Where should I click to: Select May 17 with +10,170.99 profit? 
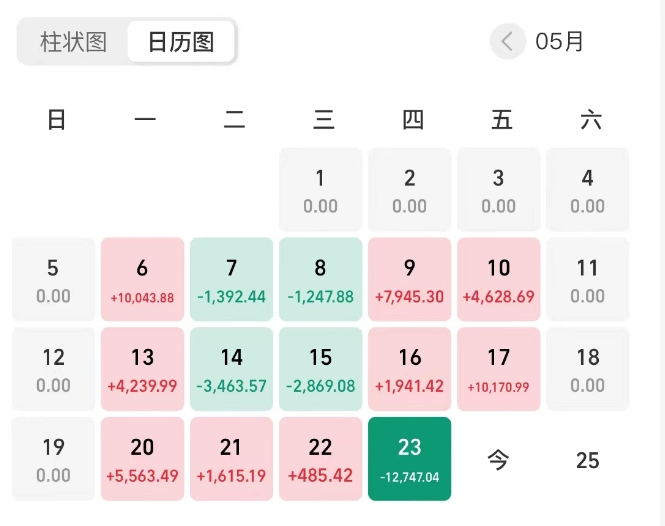498,369
